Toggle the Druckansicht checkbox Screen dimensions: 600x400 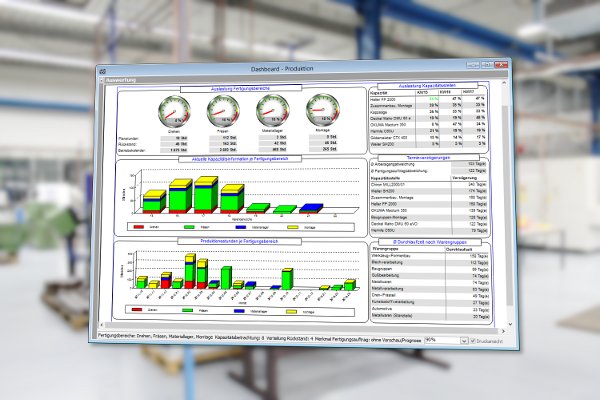point(473,341)
